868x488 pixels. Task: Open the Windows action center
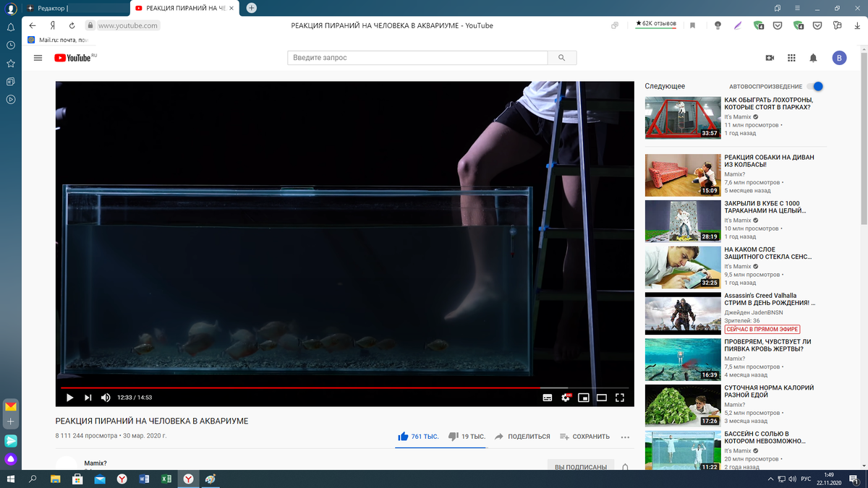(854, 479)
